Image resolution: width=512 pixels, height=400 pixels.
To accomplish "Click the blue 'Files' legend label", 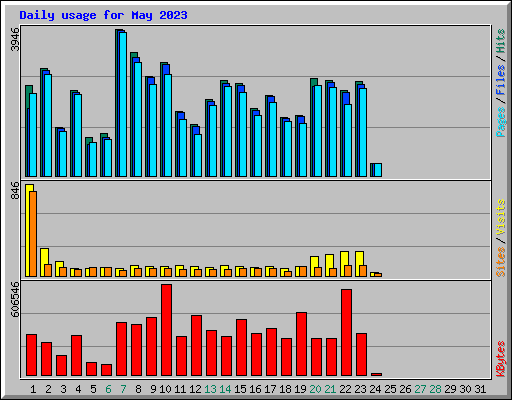I will [501, 79].
